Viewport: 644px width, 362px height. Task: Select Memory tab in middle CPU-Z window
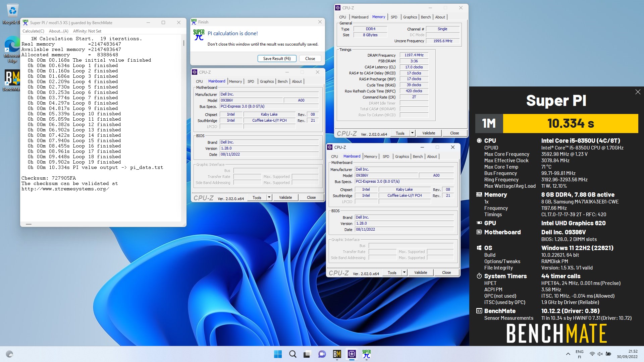coord(235,81)
